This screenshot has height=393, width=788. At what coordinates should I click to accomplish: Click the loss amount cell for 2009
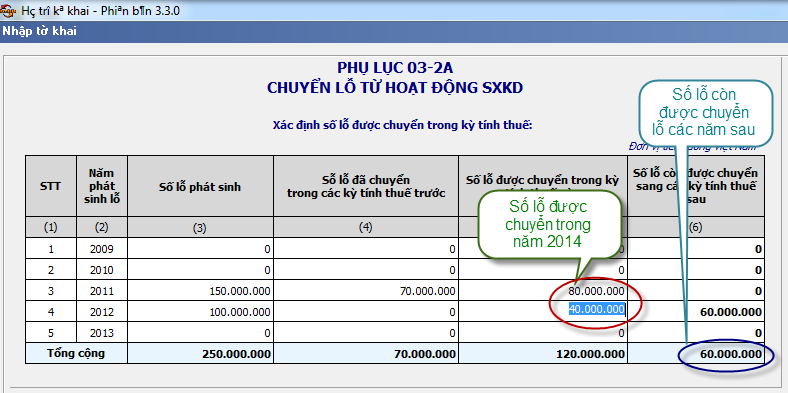point(201,249)
